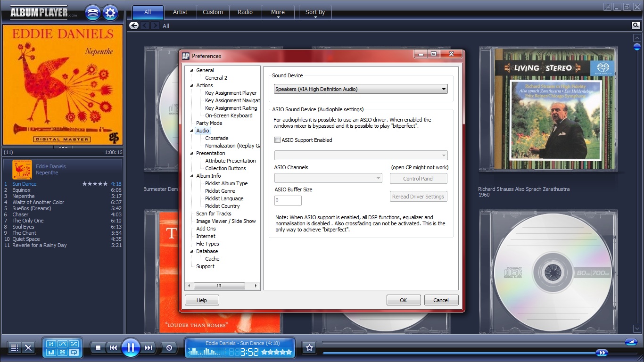
Task: Open the bar-chart visualizer icon
Action: pos(51,352)
